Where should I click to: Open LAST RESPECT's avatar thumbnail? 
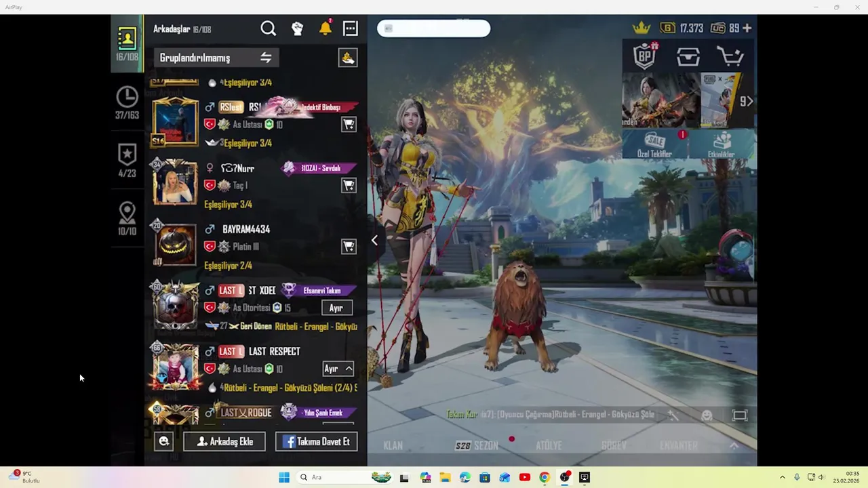tap(176, 367)
